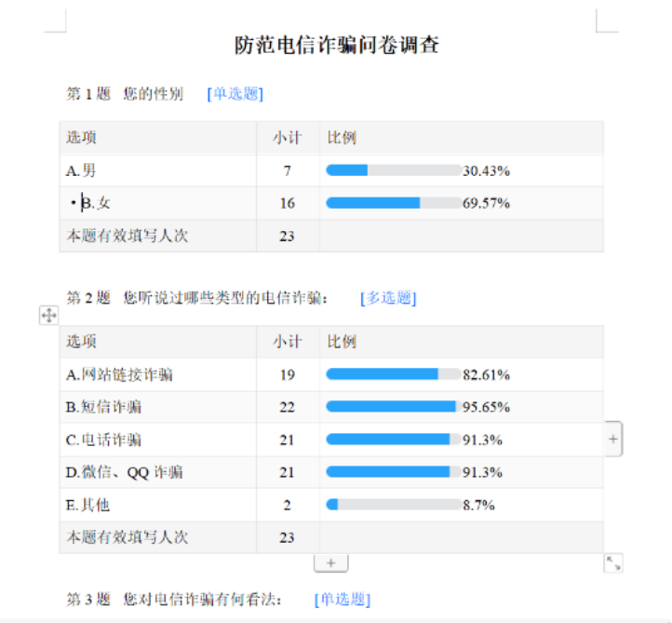Click the 82.61% bar for 网站链接诈骗

(394, 374)
